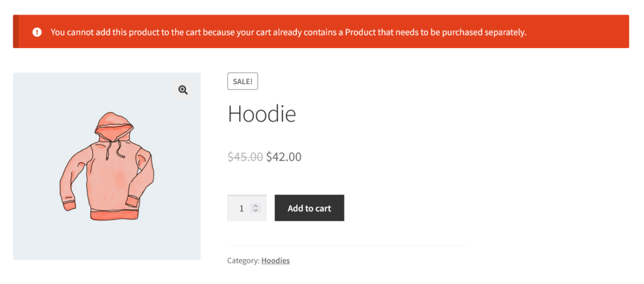Focus the quantity input field
644x284 pixels.
click(x=241, y=208)
